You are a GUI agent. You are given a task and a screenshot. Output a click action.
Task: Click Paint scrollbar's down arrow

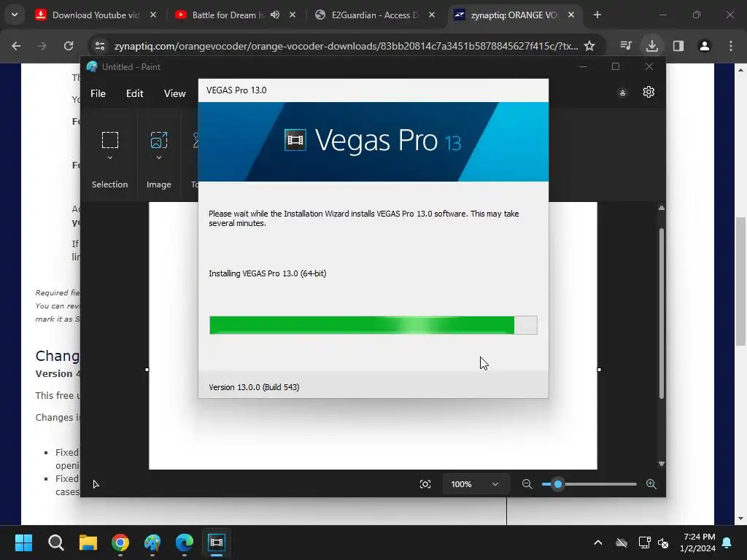(661, 464)
